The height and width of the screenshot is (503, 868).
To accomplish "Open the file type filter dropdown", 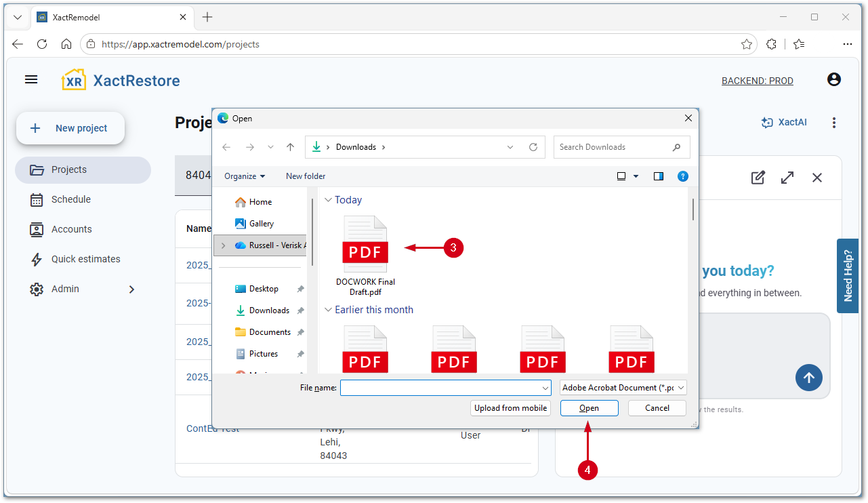I will point(623,388).
